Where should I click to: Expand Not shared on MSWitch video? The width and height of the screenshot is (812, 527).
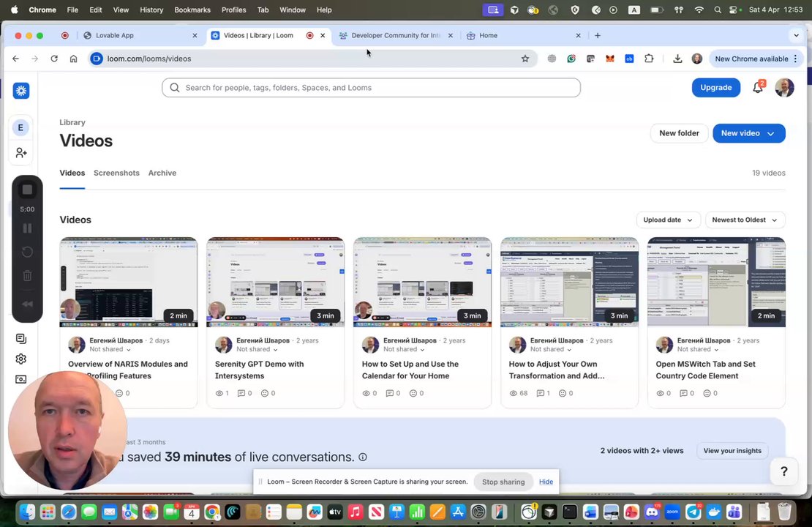698,349
